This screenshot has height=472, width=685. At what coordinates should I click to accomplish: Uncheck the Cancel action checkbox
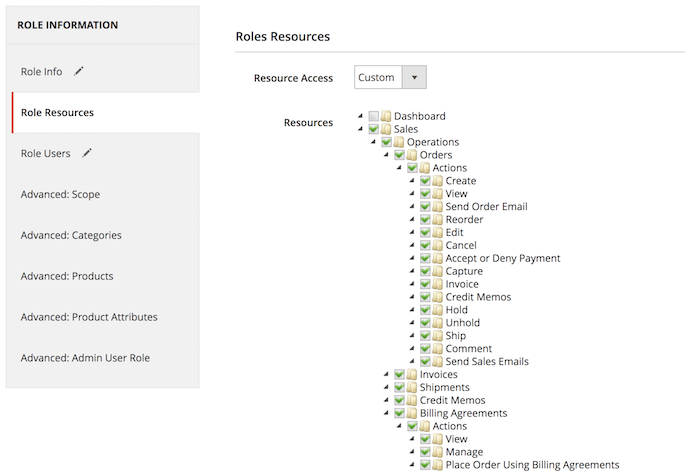pos(425,246)
